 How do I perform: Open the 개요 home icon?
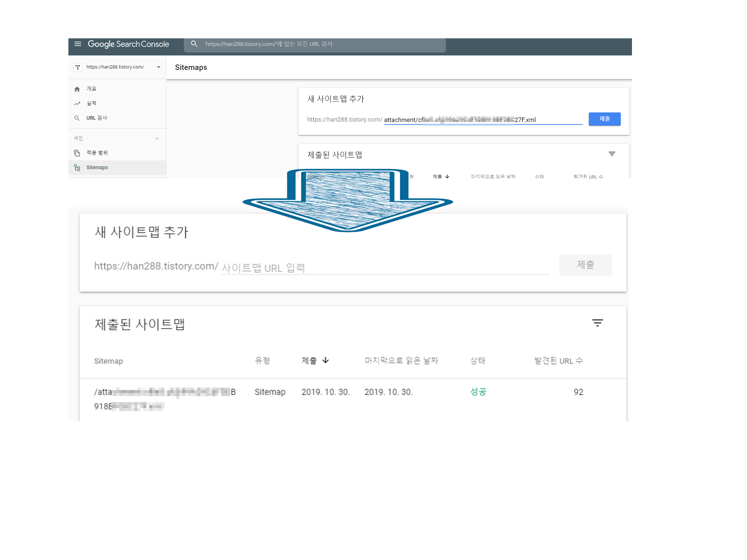pyautogui.click(x=77, y=89)
